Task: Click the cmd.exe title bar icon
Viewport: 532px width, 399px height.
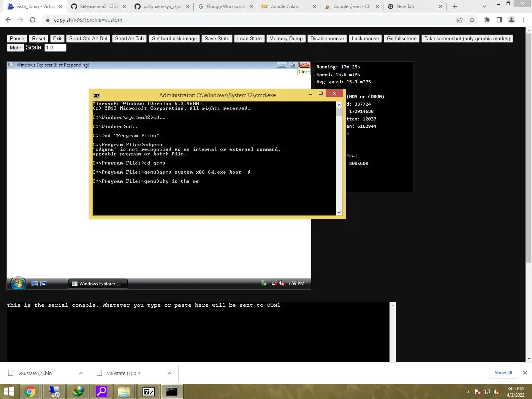Action: click(97, 95)
